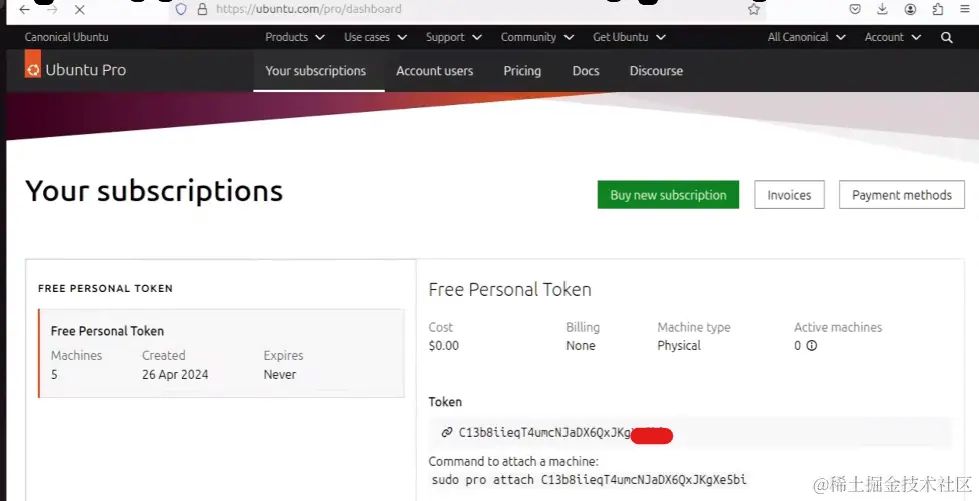Click the site search magnifier icon
This screenshot has height=501, width=979.
947,37
